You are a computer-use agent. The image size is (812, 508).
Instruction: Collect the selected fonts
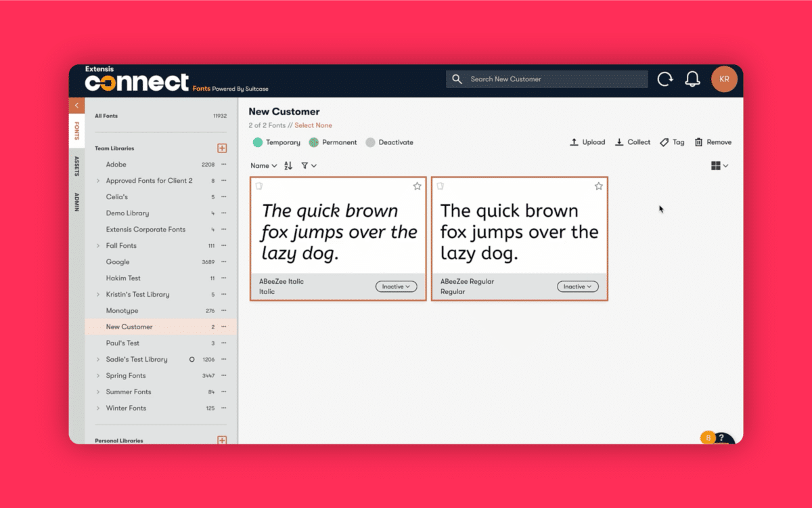633,142
